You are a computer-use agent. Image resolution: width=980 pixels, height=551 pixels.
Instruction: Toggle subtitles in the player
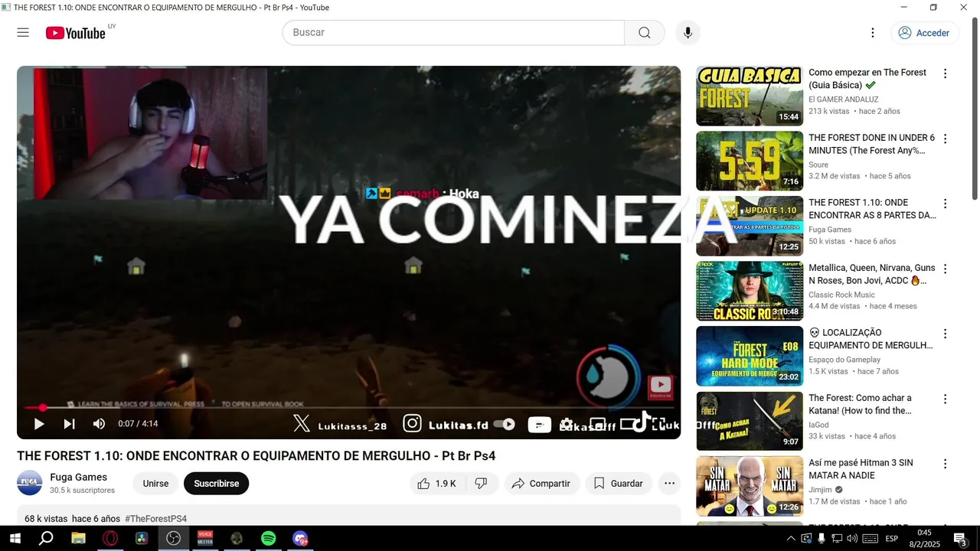pos(539,424)
